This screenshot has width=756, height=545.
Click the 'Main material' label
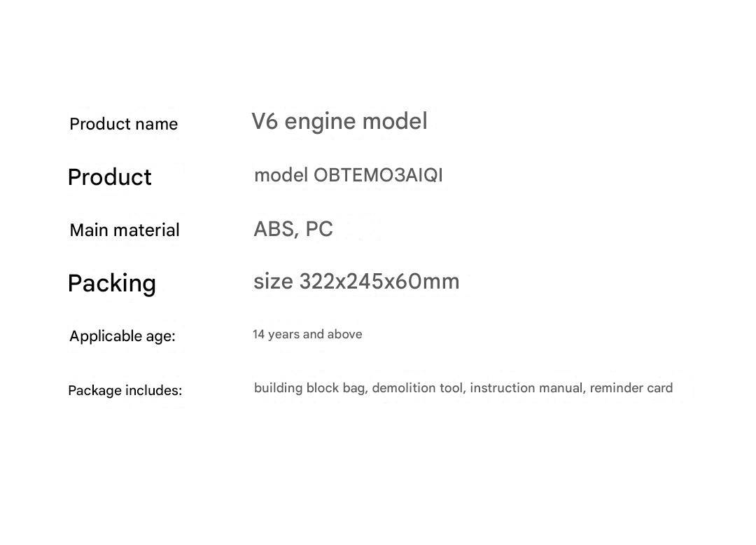125,230
